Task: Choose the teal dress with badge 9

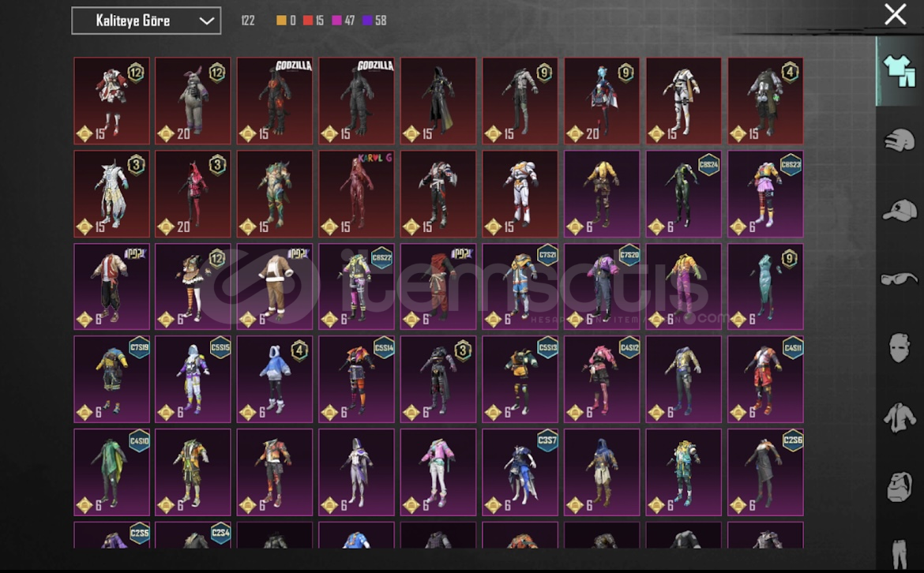Action: (x=765, y=286)
